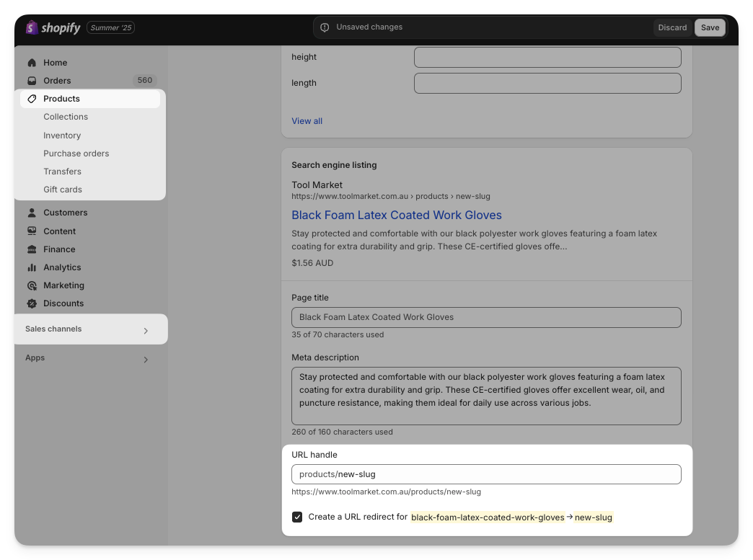The height and width of the screenshot is (560, 753).
Task: Click the Shopify logo icon
Action: [x=32, y=27]
